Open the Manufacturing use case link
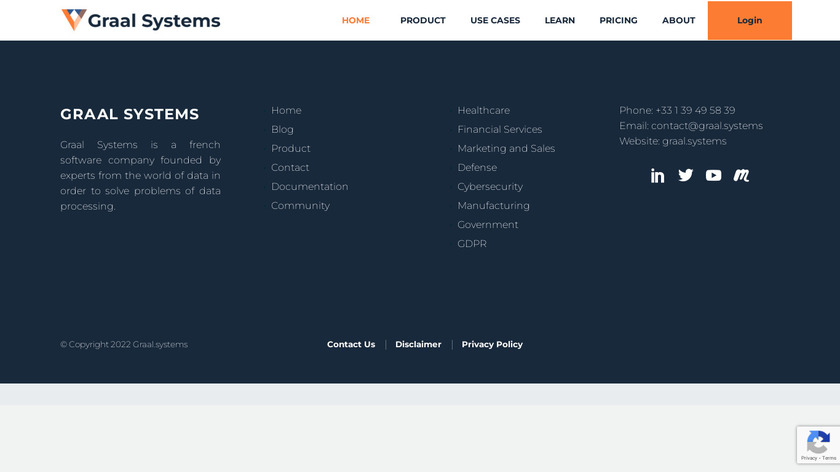Image resolution: width=840 pixels, height=472 pixels. (493, 206)
